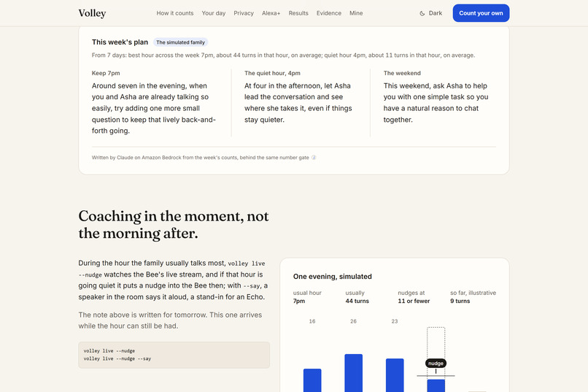View the Evidence nav link
This screenshot has width=588, height=392.
click(329, 13)
